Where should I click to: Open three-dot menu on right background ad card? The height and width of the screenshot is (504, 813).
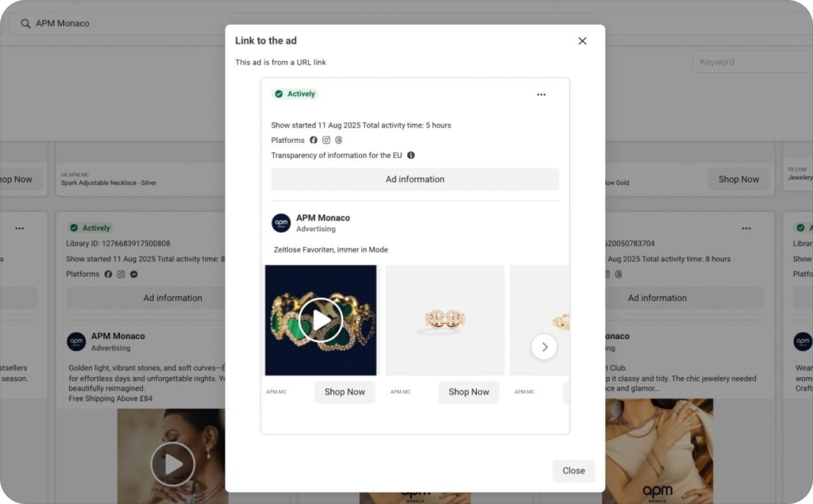coord(746,229)
